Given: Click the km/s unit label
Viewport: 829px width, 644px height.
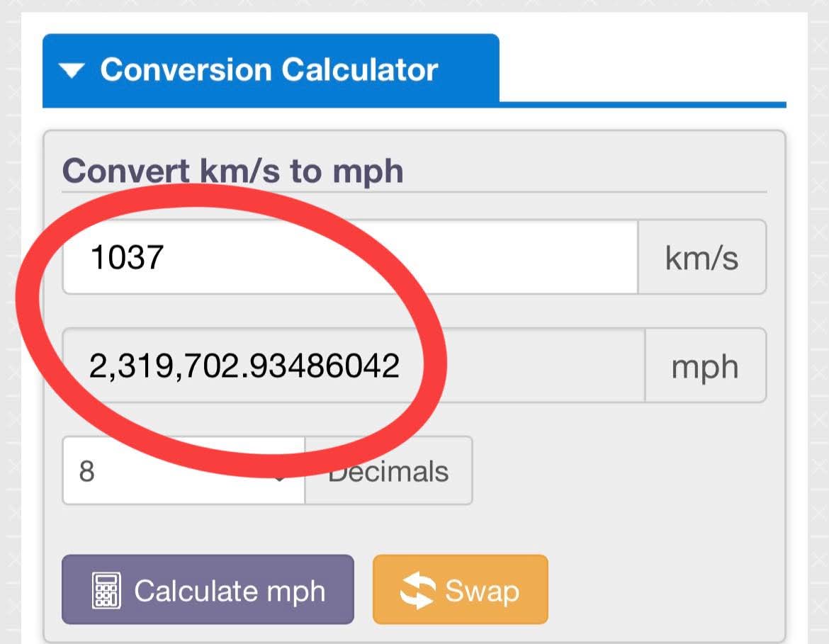Looking at the screenshot, I should pyautogui.click(x=701, y=257).
